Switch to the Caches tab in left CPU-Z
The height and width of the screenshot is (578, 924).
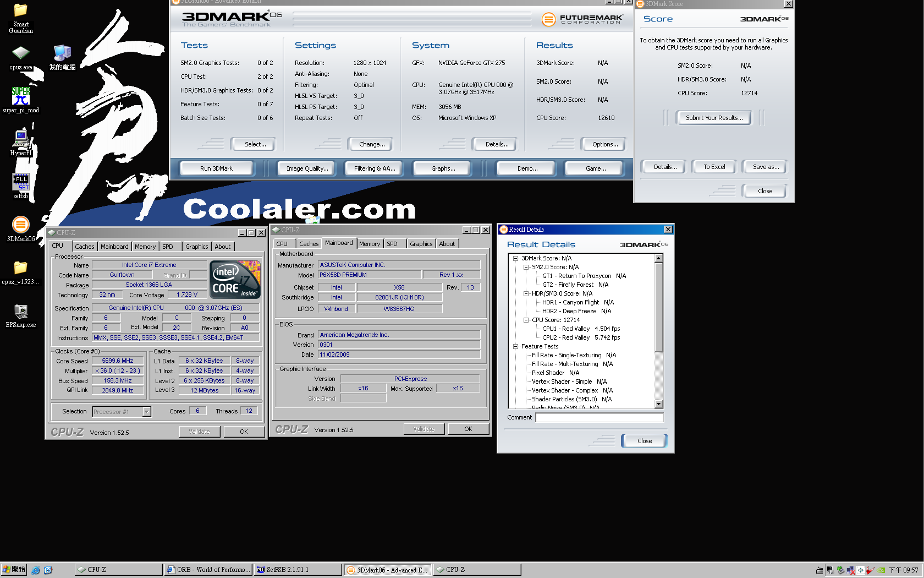click(84, 247)
